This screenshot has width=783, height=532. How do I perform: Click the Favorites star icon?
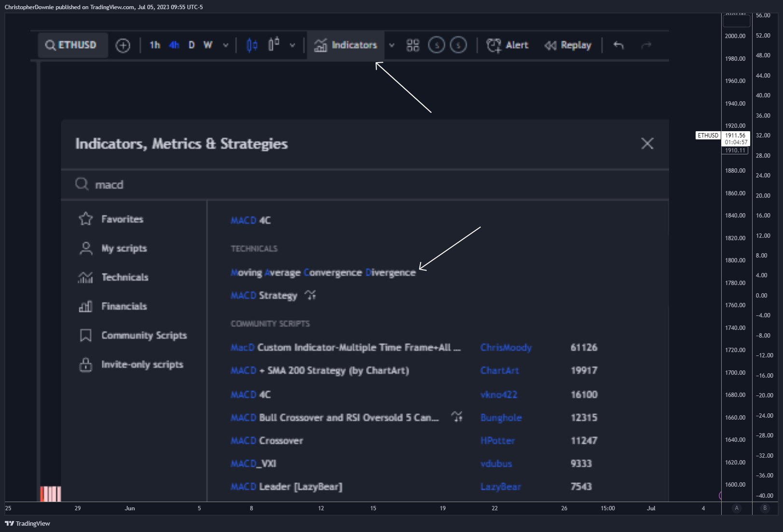click(x=86, y=219)
